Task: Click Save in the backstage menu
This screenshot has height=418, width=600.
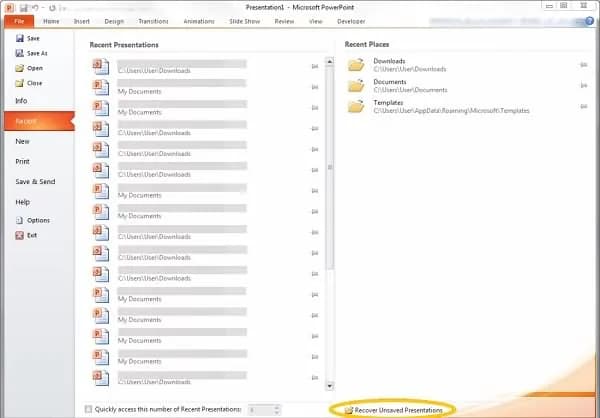Action: (x=28, y=38)
